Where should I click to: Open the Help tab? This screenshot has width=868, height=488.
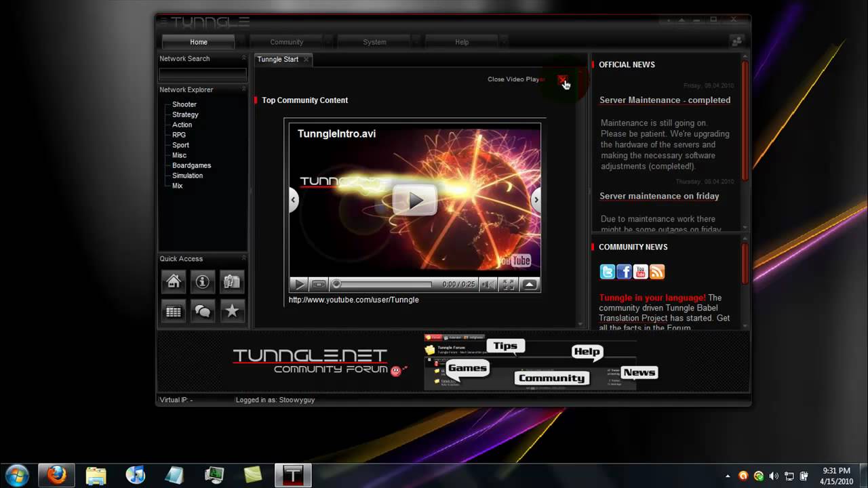coord(462,42)
